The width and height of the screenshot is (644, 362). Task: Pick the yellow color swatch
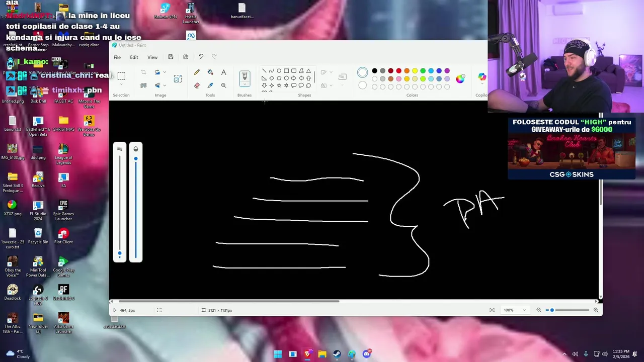[x=415, y=71]
